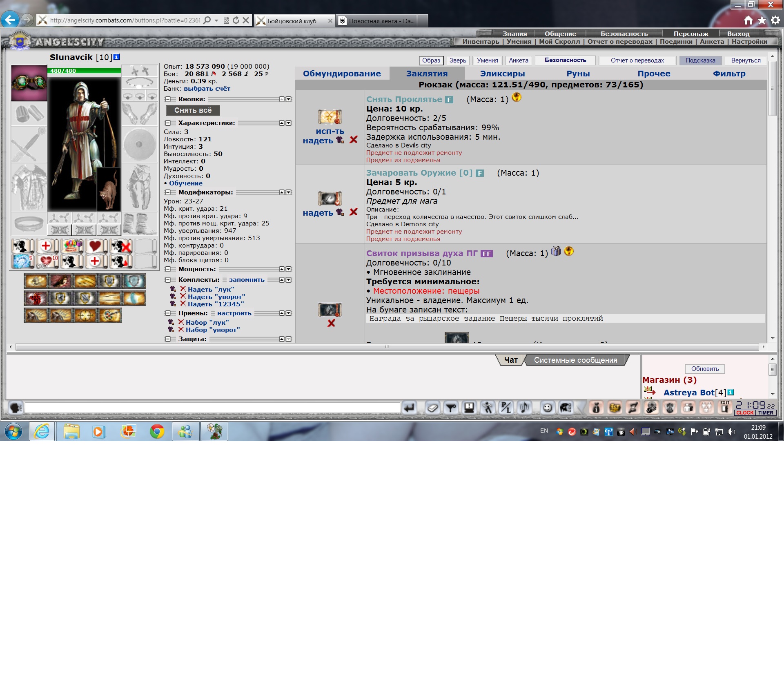Click the P/L icon in chat toolbar
Viewport: 784px width, 696px height.
[x=506, y=408]
